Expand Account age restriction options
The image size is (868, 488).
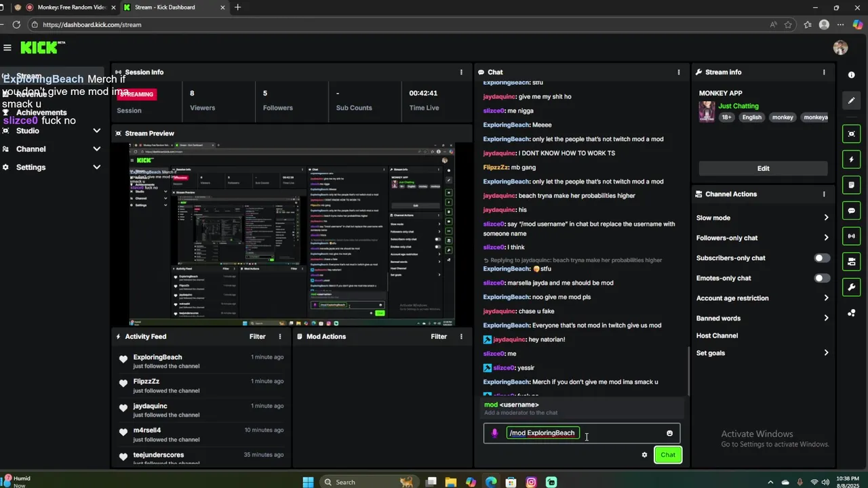tap(762, 298)
